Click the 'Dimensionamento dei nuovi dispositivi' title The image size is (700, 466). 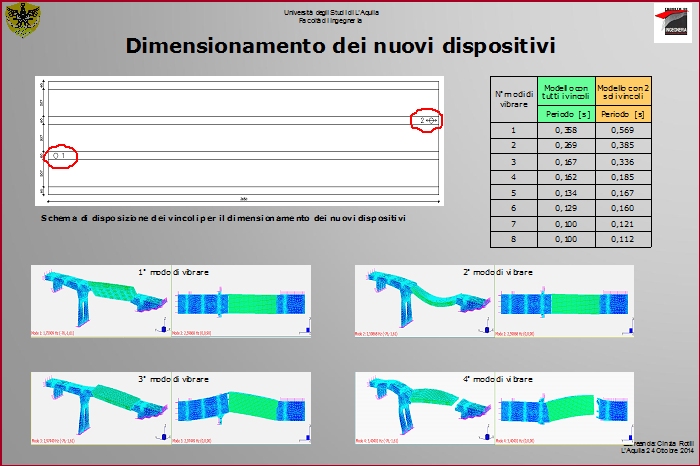click(341, 46)
